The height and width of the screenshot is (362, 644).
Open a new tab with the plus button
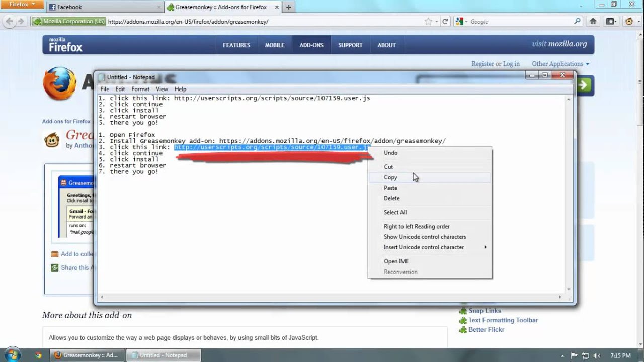pos(288,7)
